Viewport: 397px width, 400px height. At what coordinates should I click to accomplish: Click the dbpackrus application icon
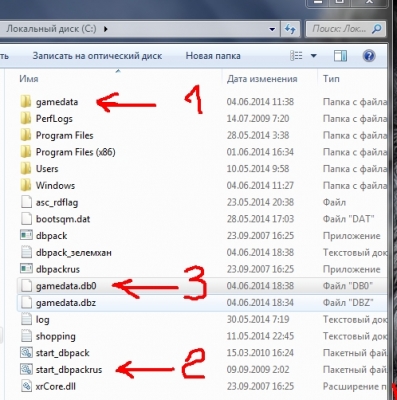pyautogui.click(x=26, y=269)
